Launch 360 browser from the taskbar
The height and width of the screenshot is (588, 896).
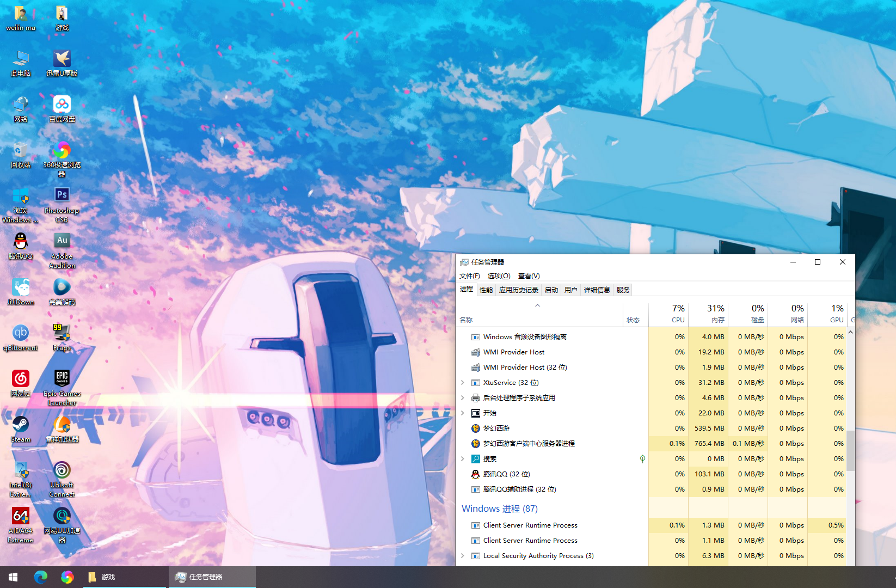tap(67, 577)
